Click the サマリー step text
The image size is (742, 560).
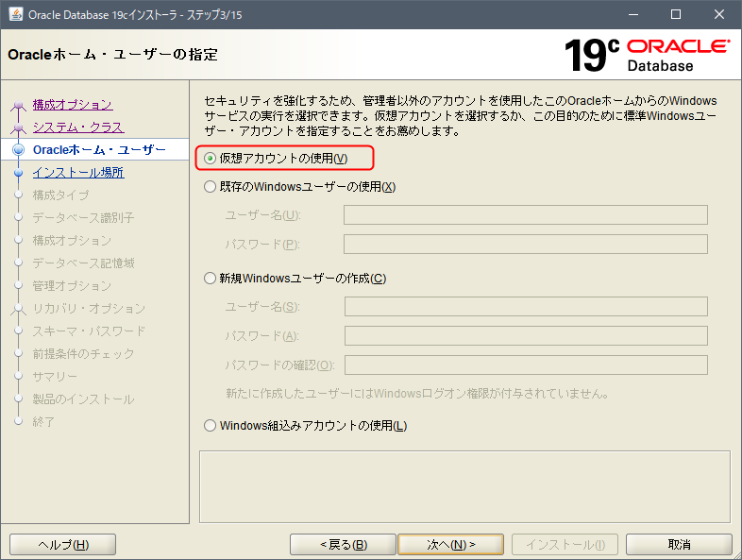coord(55,377)
